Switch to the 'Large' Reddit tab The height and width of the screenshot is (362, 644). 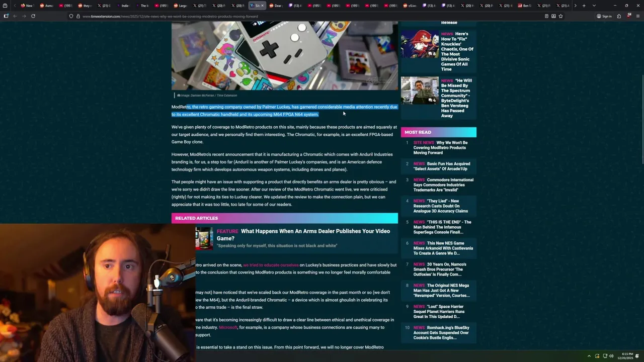pos(181,6)
